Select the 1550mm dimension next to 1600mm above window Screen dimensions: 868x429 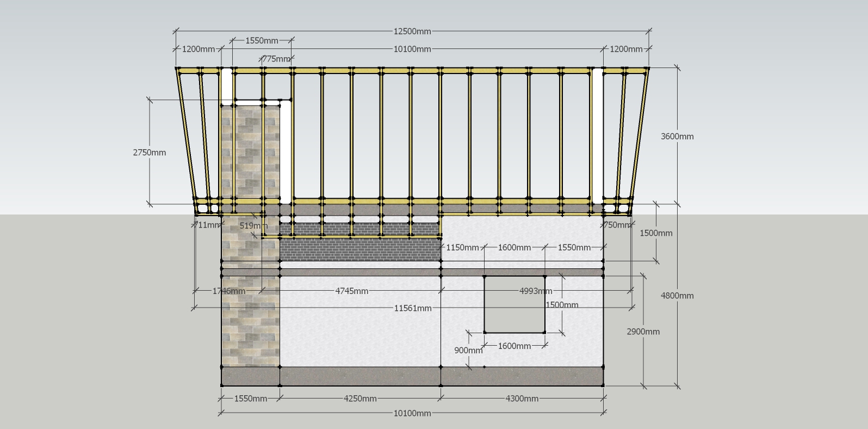coord(574,248)
